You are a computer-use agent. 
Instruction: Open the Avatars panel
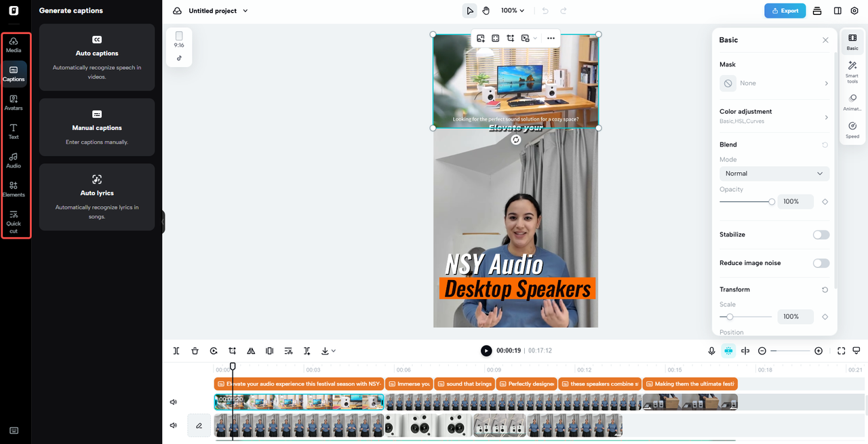14,102
